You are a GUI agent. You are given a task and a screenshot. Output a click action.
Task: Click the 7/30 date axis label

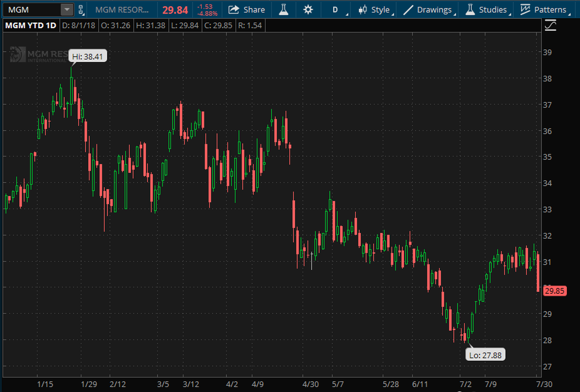point(544,384)
